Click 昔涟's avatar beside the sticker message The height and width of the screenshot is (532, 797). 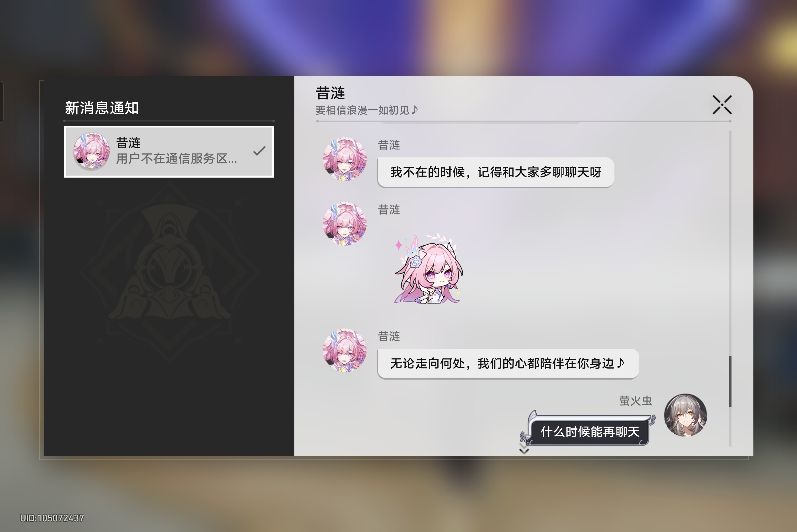pos(344,224)
